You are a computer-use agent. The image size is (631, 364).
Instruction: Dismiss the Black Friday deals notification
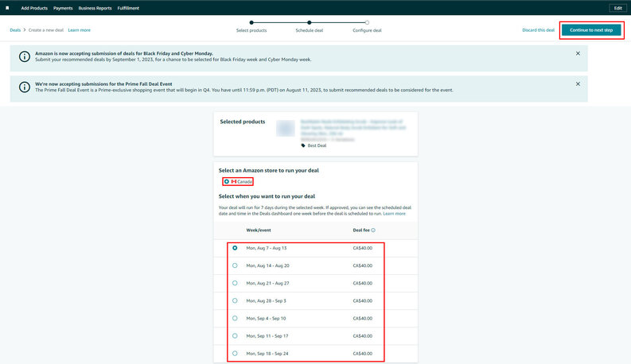578,53
